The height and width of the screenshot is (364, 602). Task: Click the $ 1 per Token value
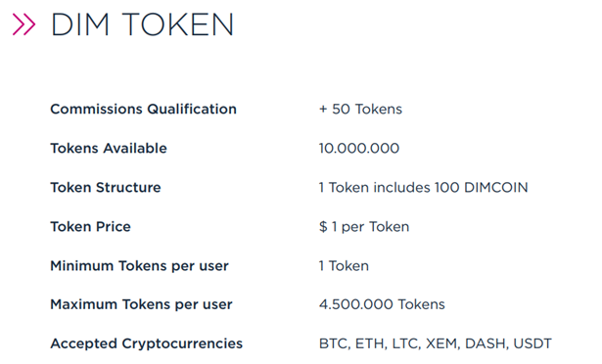point(364,227)
